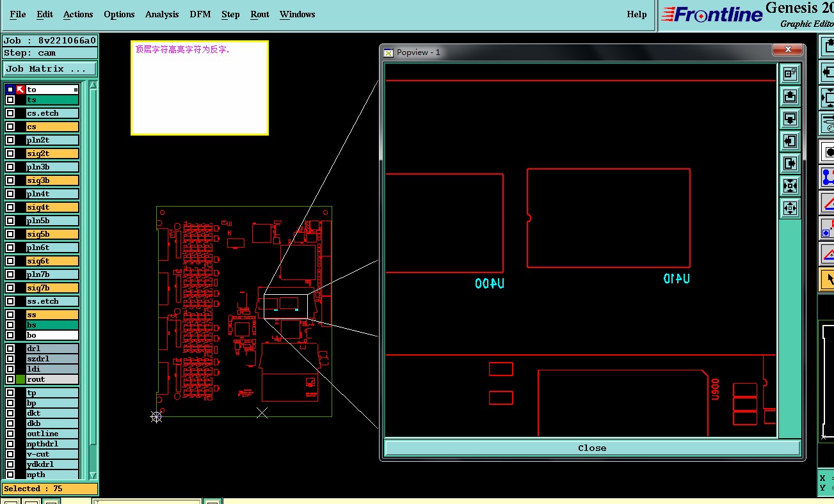834x504 pixels.
Task: Click the red affected-layer arrow next to 'to'
Action: pyautogui.click(x=20, y=90)
